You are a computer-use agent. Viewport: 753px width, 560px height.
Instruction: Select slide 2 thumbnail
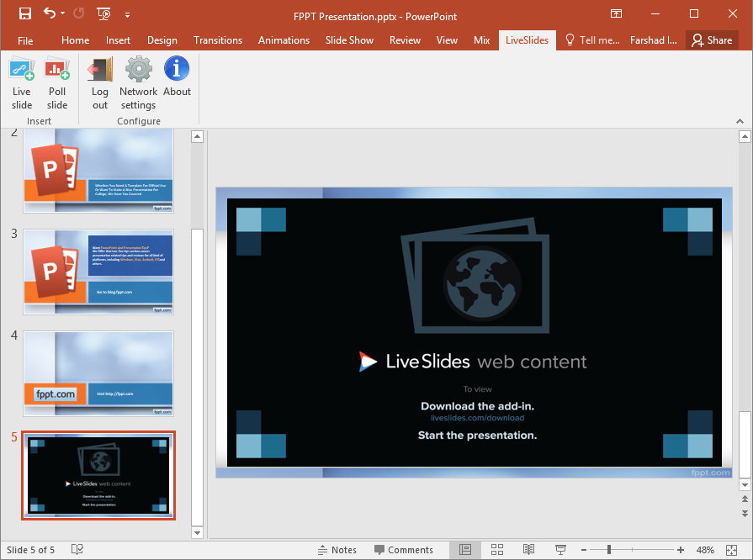[98, 171]
